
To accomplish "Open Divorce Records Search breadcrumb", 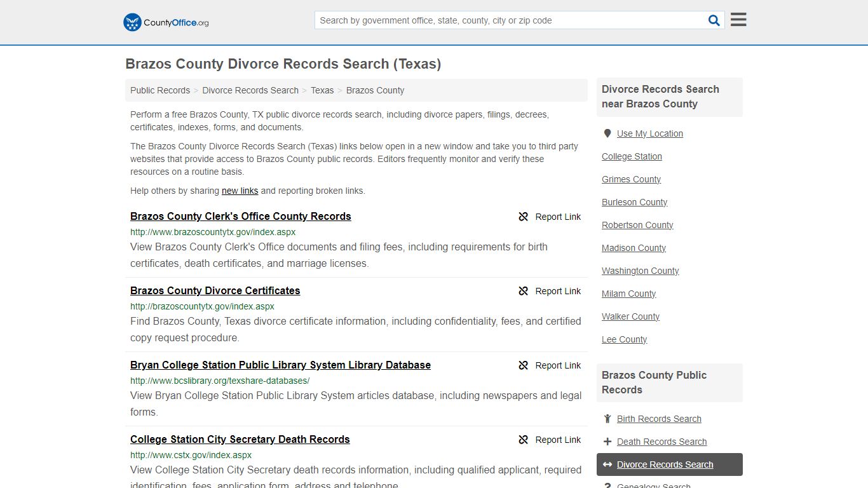I will click(x=250, y=90).
